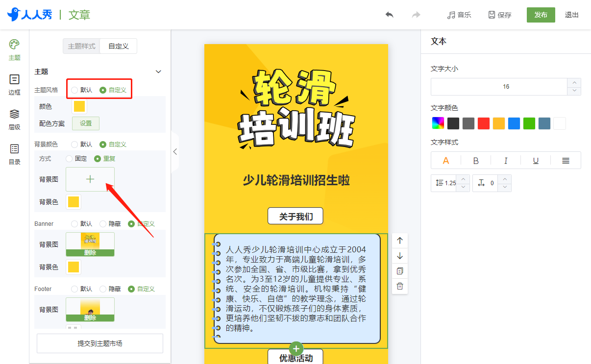Choose 重复 background mode
Screen dimensions: 591x364
105,159
